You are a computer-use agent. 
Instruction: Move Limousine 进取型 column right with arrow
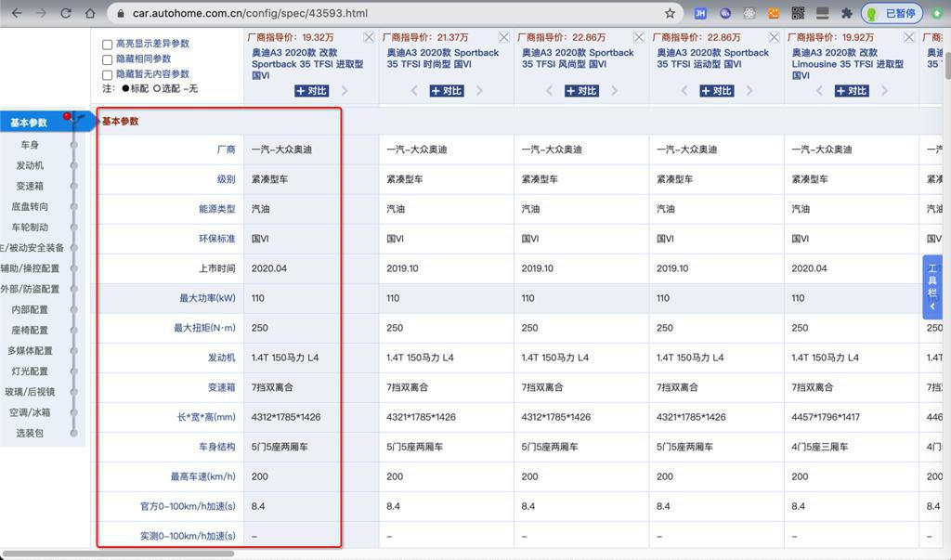coord(884,90)
